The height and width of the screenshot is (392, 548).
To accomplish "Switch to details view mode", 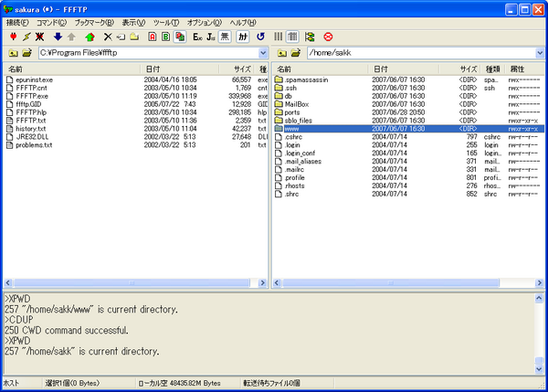I will coord(292,37).
